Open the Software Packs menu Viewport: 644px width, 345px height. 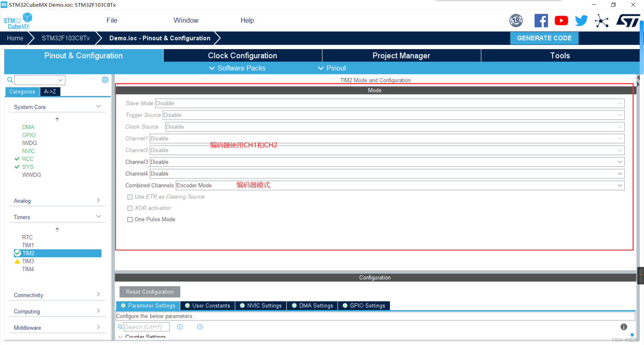coord(237,68)
